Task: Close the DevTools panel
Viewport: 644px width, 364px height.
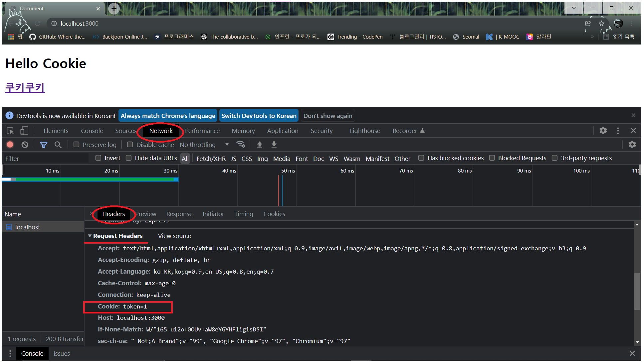Action: pyautogui.click(x=633, y=131)
